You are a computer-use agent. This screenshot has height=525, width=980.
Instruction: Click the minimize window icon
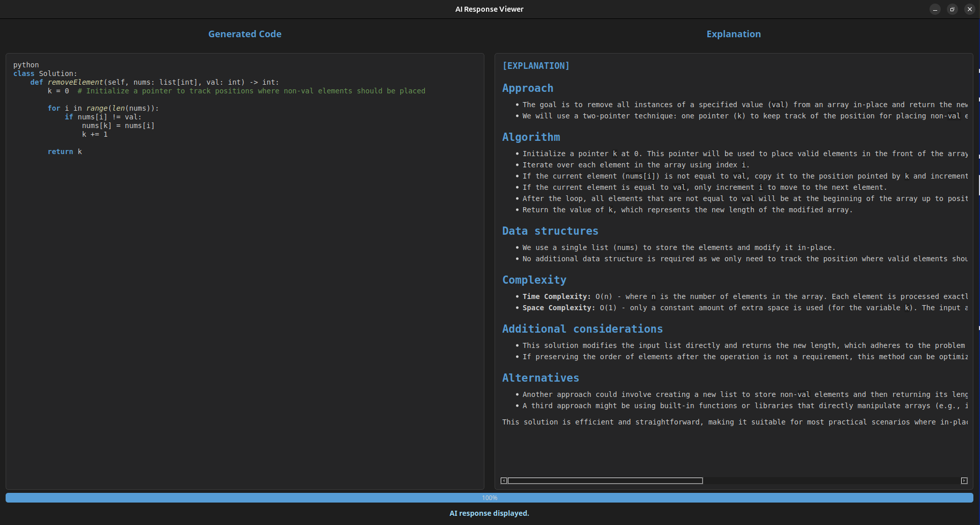coord(935,9)
